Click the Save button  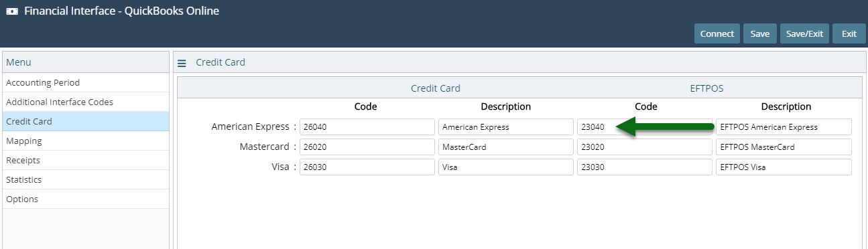click(x=760, y=33)
